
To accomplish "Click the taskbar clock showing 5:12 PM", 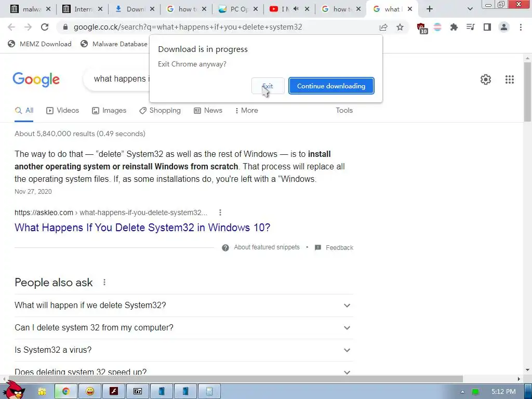I will (503, 392).
